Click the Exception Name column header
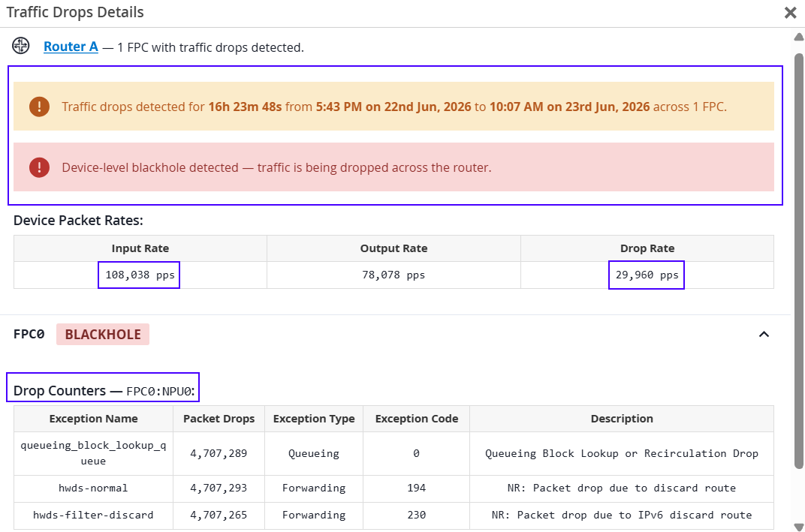 (x=93, y=419)
